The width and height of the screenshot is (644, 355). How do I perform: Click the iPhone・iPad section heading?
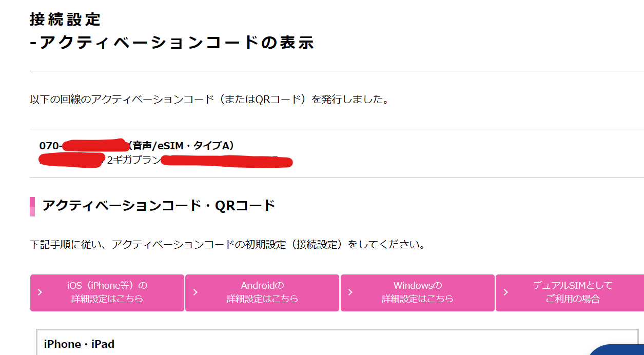(x=80, y=344)
